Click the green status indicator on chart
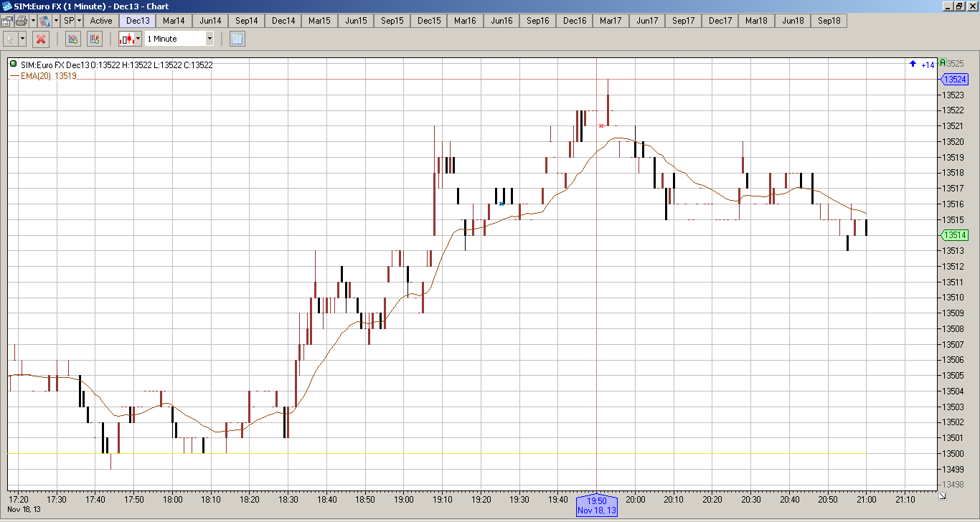Viewport: 980px width, 522px height. [14, 65]
